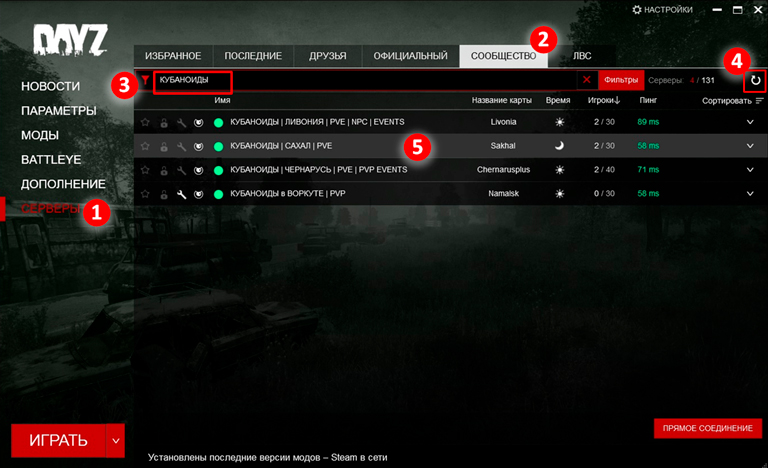
Task: Click the Имя column header
Action: click(x=222, y=100)
